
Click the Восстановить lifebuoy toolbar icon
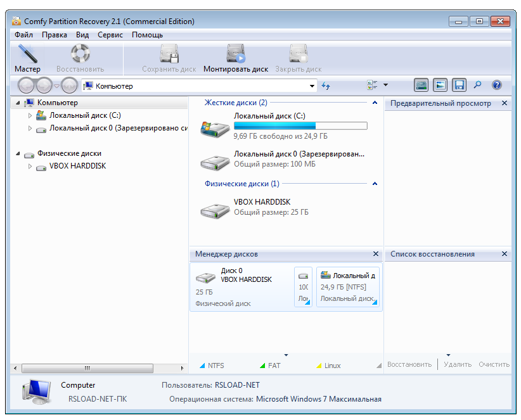(80, 53)
